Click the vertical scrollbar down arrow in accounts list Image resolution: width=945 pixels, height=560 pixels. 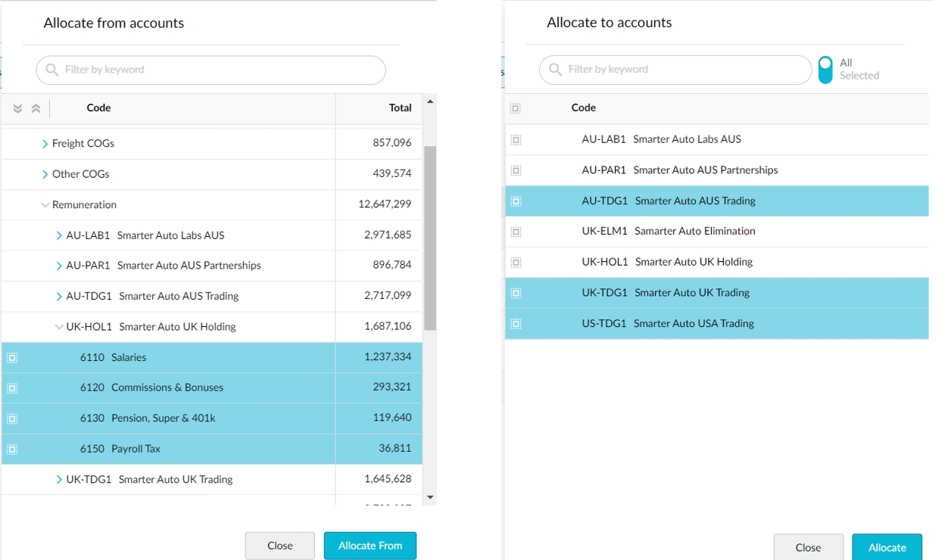pos(430,497)
